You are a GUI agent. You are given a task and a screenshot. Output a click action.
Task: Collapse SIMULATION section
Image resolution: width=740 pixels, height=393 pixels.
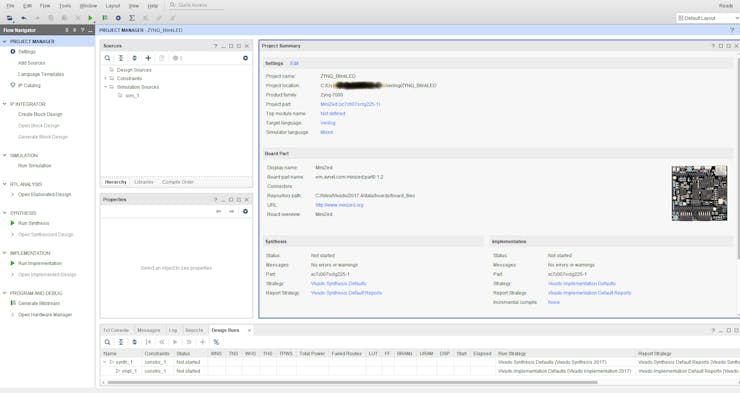point(4,155)
